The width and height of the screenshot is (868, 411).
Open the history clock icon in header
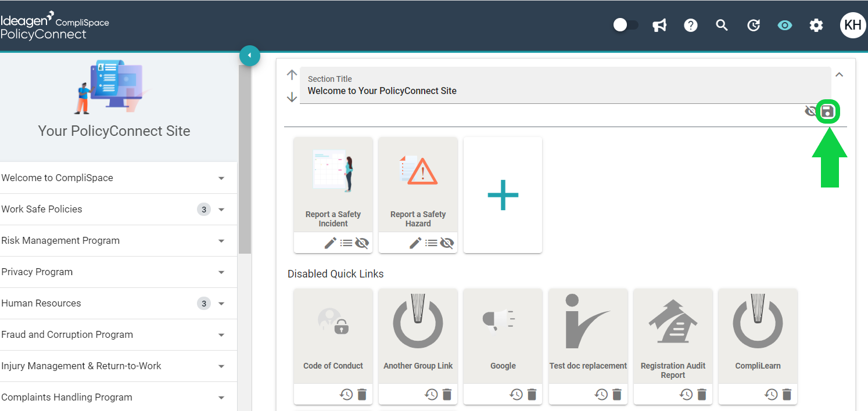coord(754,26)
